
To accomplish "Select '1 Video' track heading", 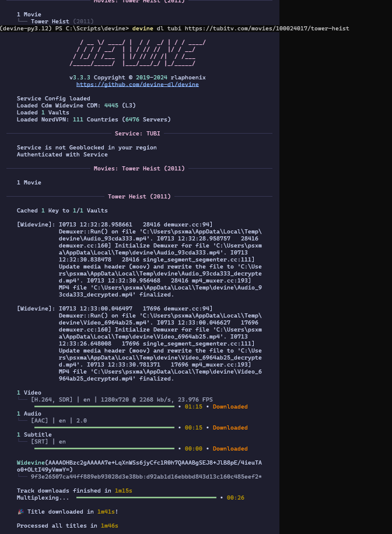I will point(29,393).
